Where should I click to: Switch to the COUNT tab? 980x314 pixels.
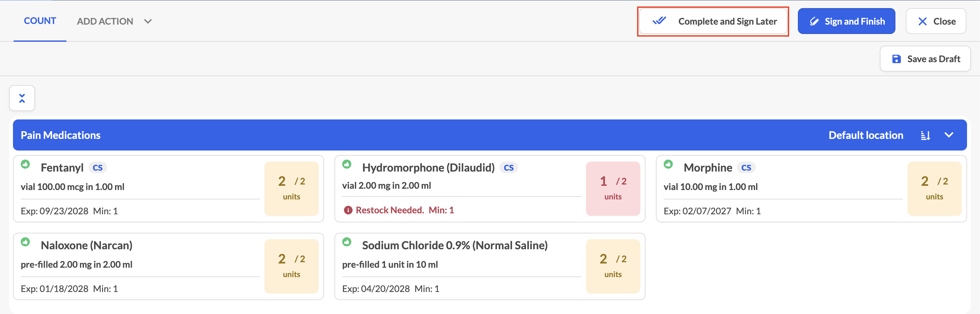pos(40,21)
